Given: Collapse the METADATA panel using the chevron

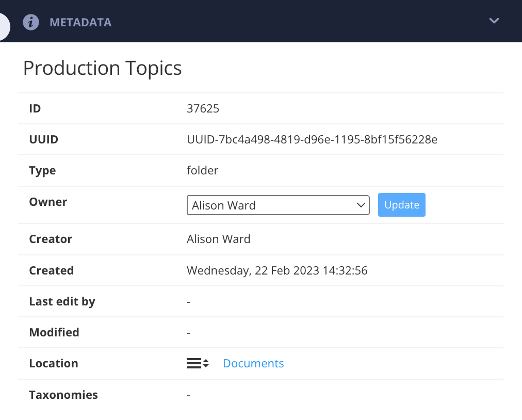Looking at the screenshot, I should [494, 21].
